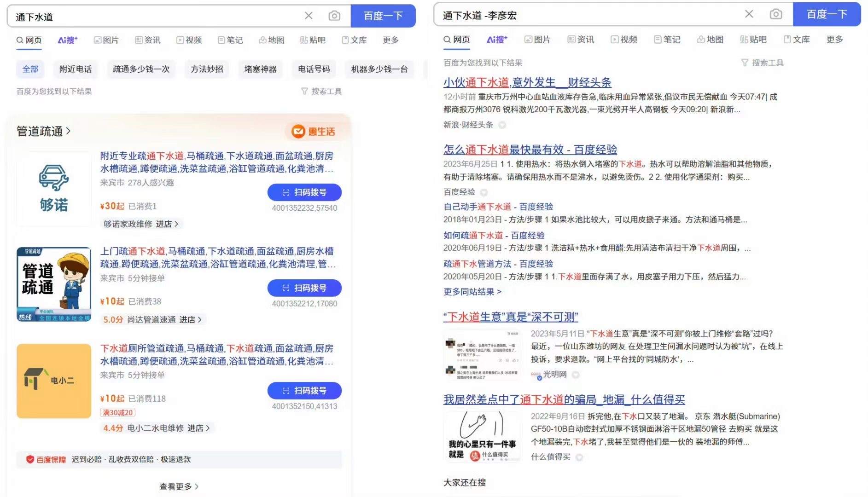This screenshot has width=868, height=497.
Task: Click the 满30减20 coupon tag
Action: coord(117,412)
